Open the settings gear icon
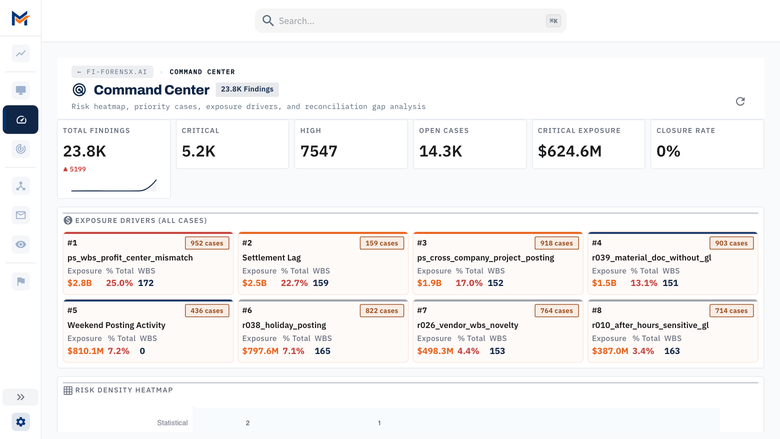The image size is (780, 439). coord(20,422)
